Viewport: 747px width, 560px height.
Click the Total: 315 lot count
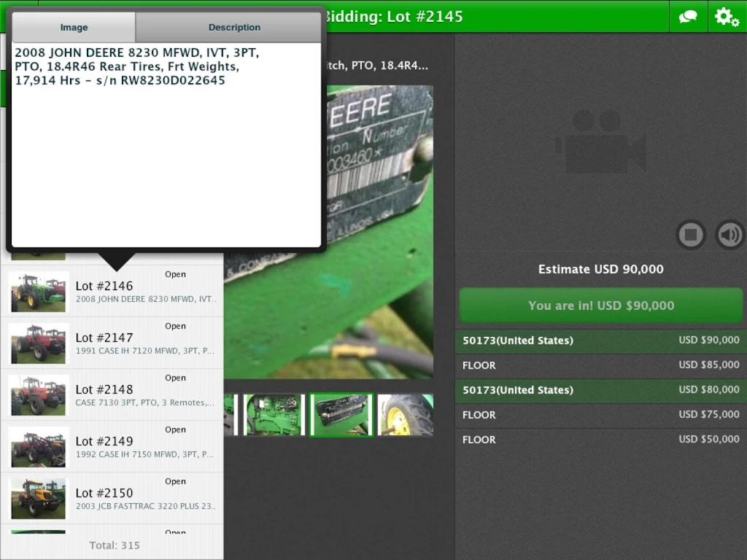(x=115, y=545)
